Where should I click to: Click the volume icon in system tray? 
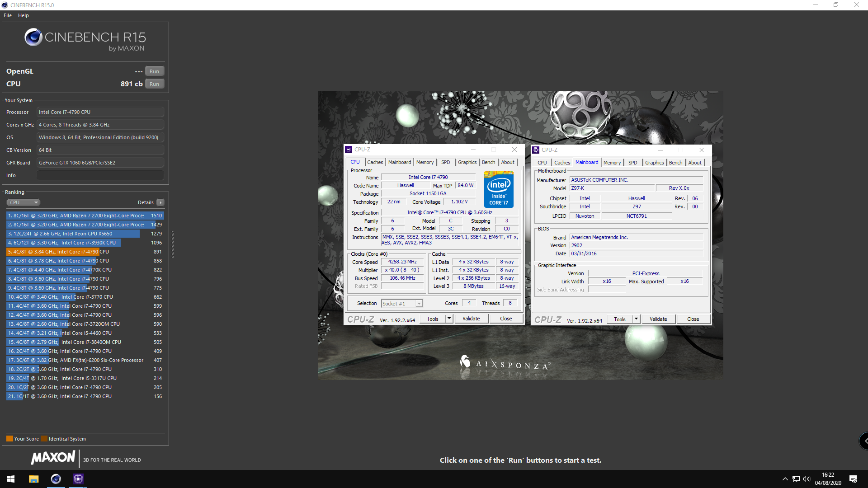click(x=807, y=479)
